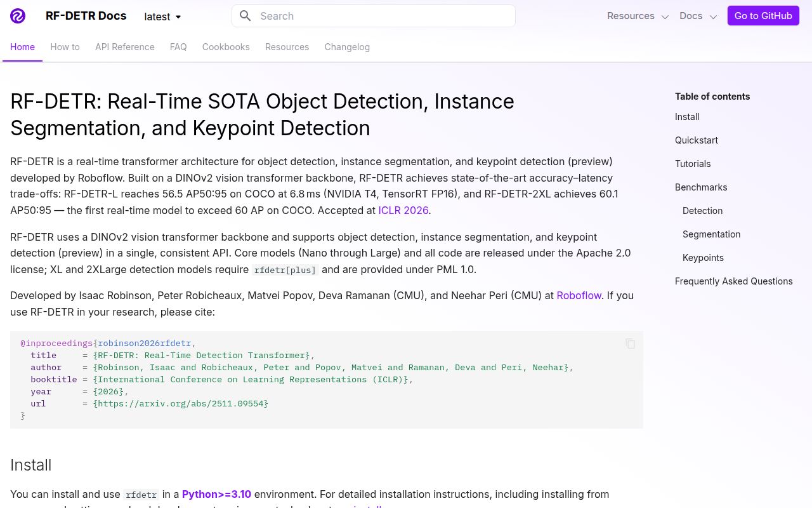Open the Roboflow link in paragraph
Screen dimensions: 812x508
(579, 295)
